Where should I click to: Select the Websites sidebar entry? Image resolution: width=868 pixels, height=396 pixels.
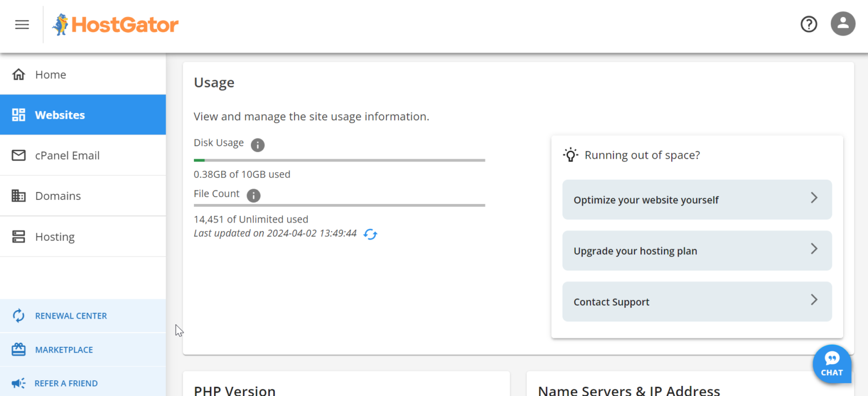tap(60, 115)
